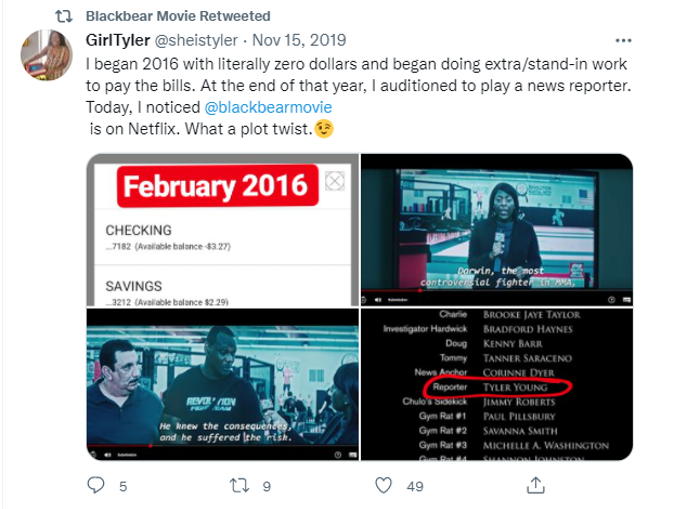
Task: Open the GirlTyler display name
Action: pyautogui.click(x=118, y=40)
